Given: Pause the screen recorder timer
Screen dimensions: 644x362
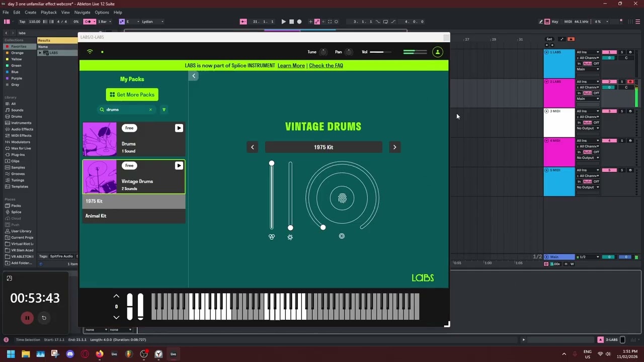Looking at the screenshot, I should (27, 318).
